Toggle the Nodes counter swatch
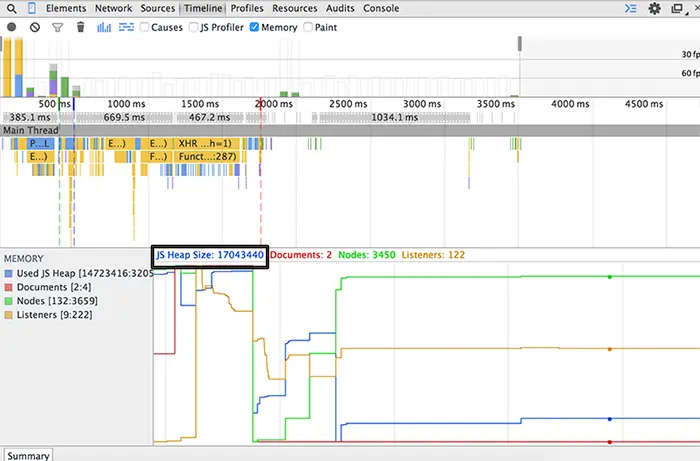Image resolution: width=700 pixels, height=461 pixels. coord(8,301)
